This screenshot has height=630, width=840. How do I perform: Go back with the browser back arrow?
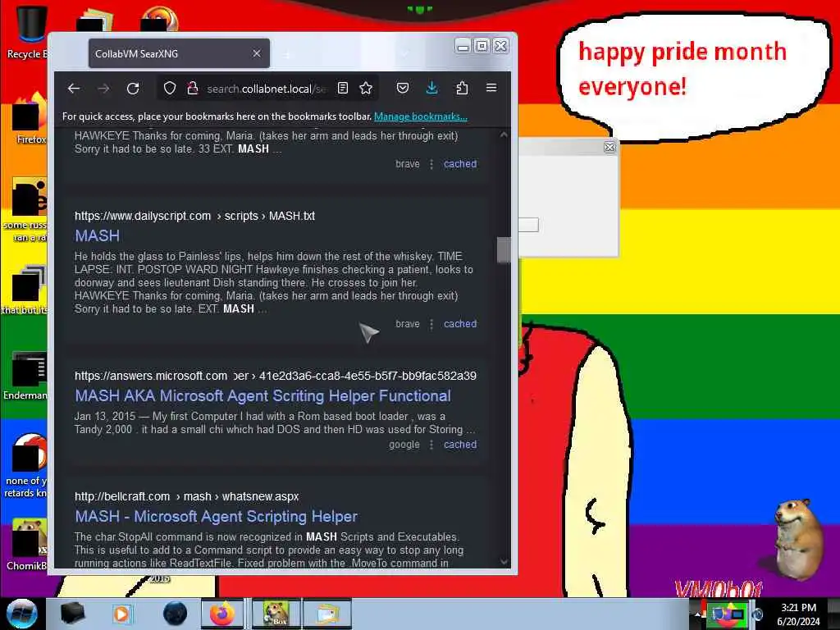(x=74, y=89)
